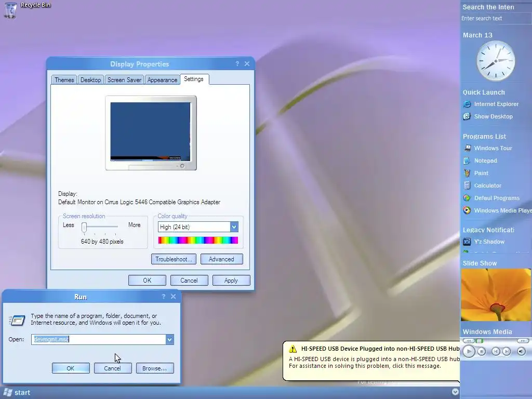Viewport: 532px width, 399px height.
Task: Click the Windows flag start icon
Action: click(7, 393)
